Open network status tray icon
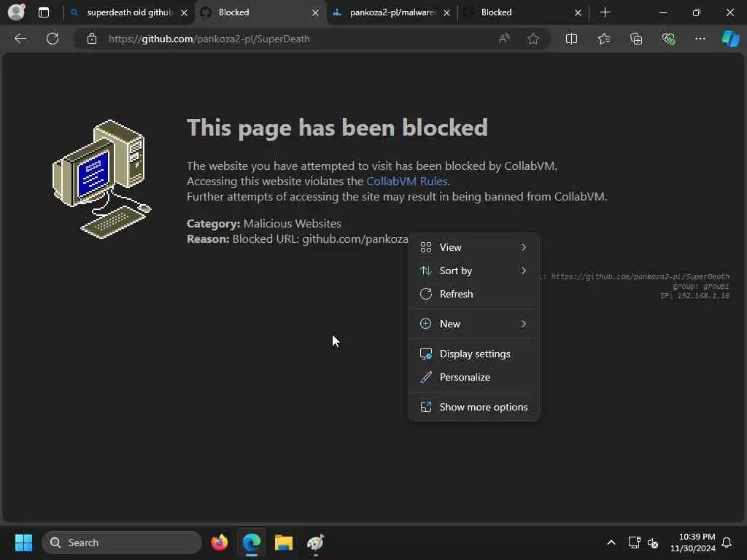The height and width of the screenshot is (560, 747). [634, 542]
